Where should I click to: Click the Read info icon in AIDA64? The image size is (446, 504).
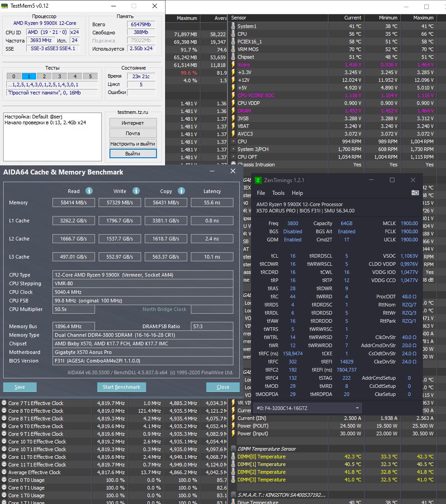click(89, 191)
